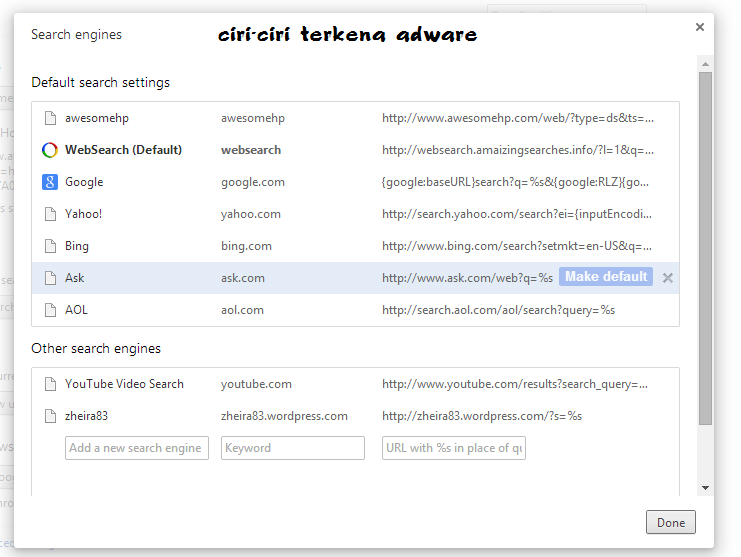Click the Bing page icon
741x557 pixels.
click(x=50, y=246)
